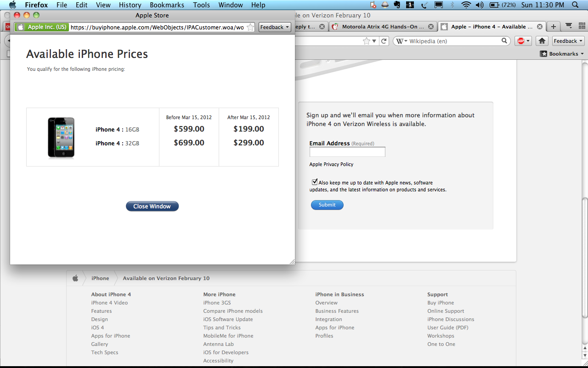Open the Window menu
588x368 pixels.
pos(231,5)
